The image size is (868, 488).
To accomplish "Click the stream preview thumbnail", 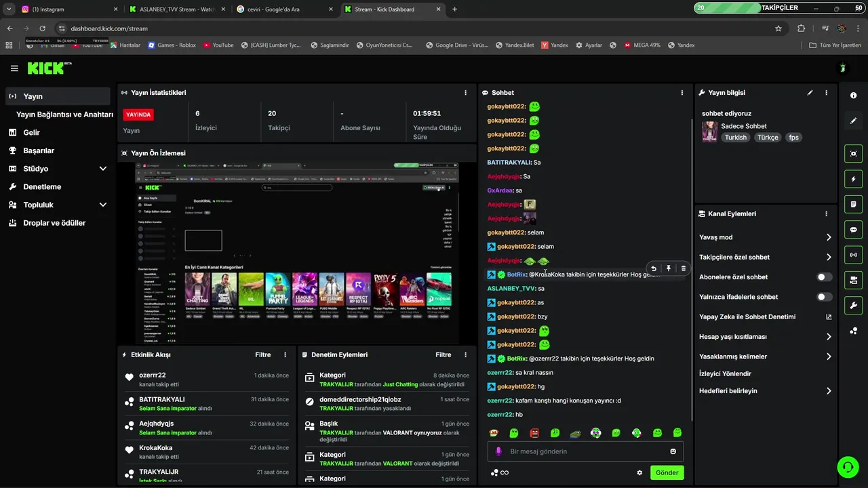I will (296, 253).
